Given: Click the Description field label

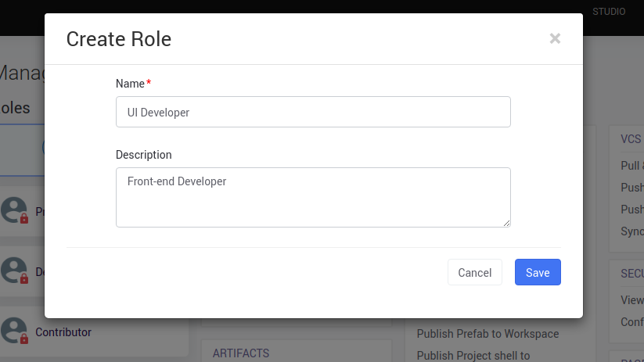Looking at the screenshot, I should [144, 155].
